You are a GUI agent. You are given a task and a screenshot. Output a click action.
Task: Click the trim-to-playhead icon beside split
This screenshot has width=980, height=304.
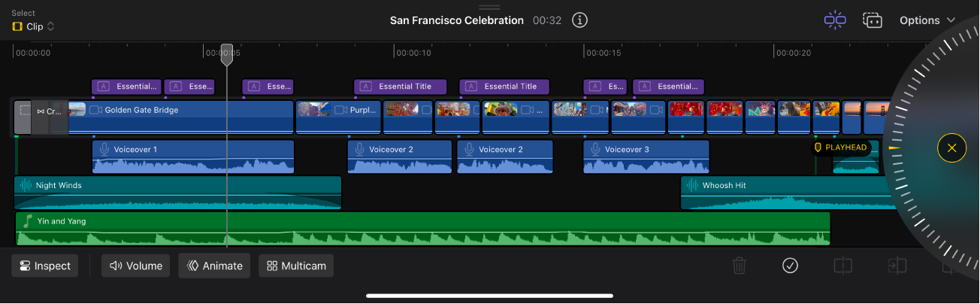[x=897, y=266]
